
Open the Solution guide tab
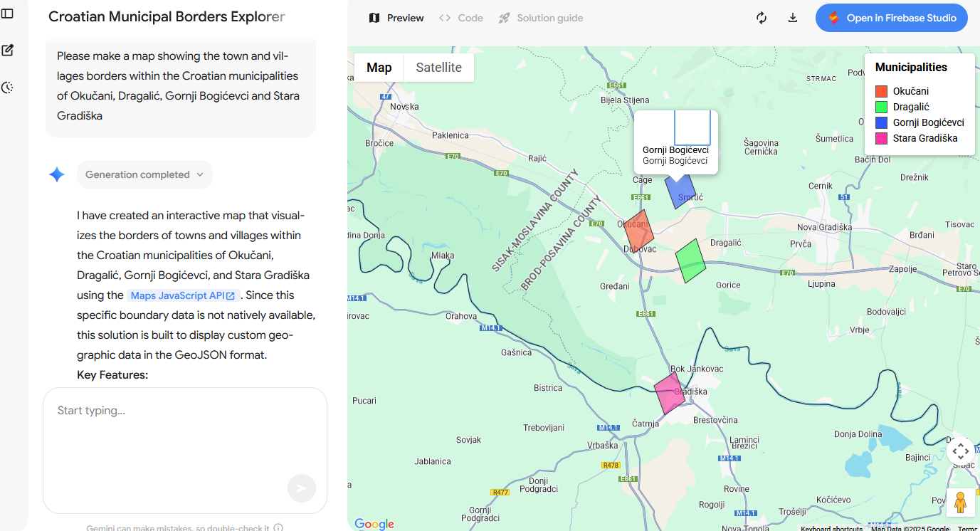(541, 18)
